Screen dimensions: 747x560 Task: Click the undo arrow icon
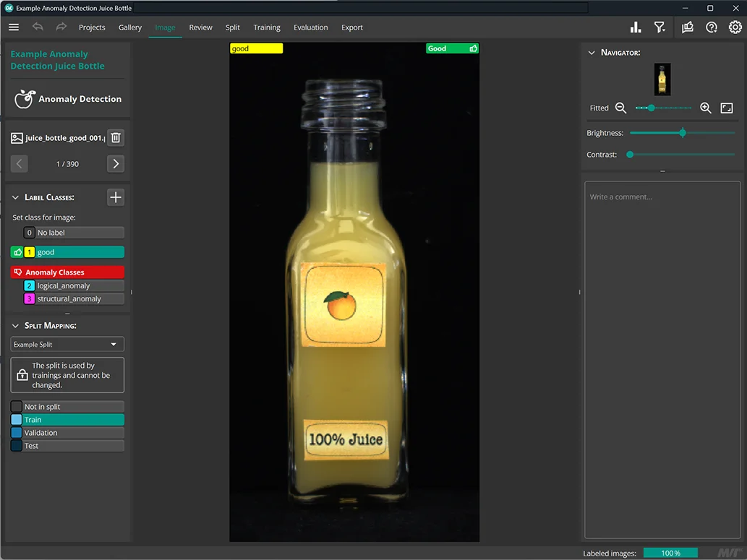coord(38,27)
